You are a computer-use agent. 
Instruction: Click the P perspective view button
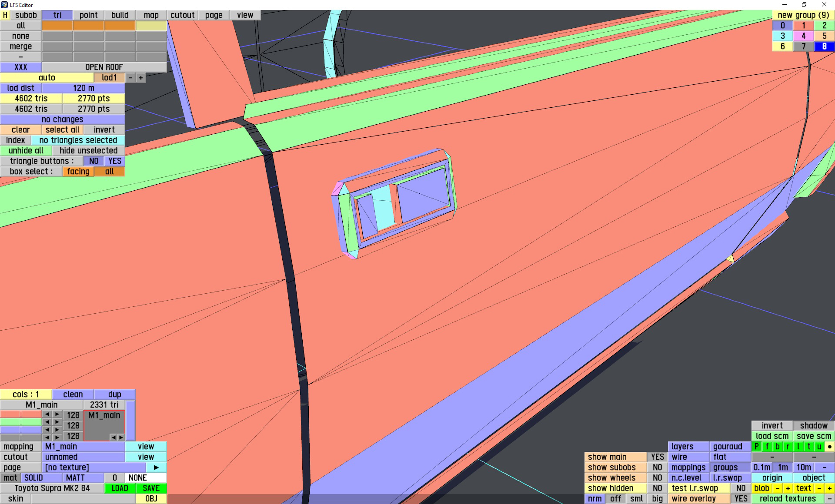pyautogui.click(x=756, y=446)
